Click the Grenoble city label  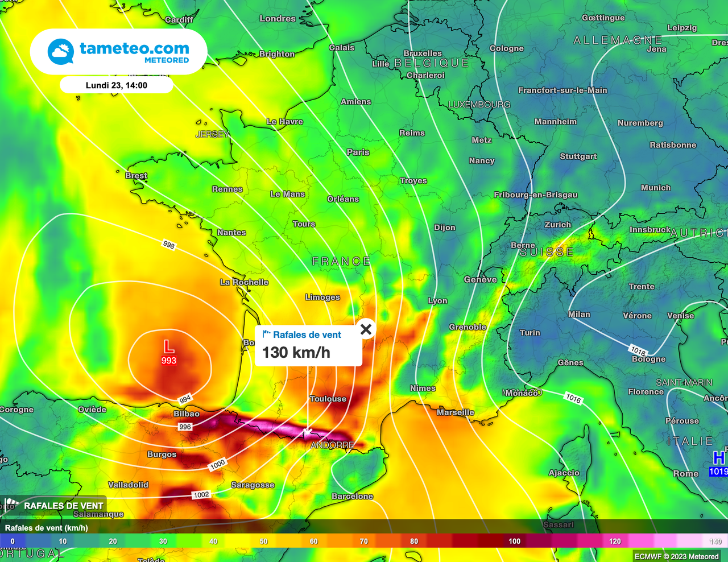pos(468,327)
